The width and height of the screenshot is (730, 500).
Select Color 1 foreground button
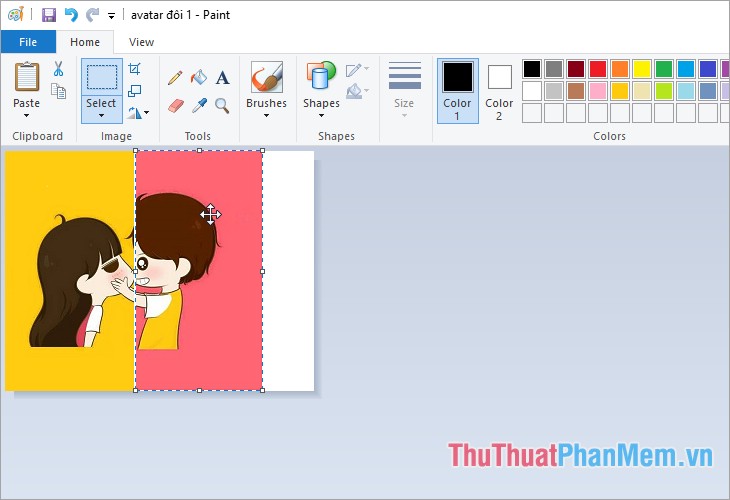(458, 91)
